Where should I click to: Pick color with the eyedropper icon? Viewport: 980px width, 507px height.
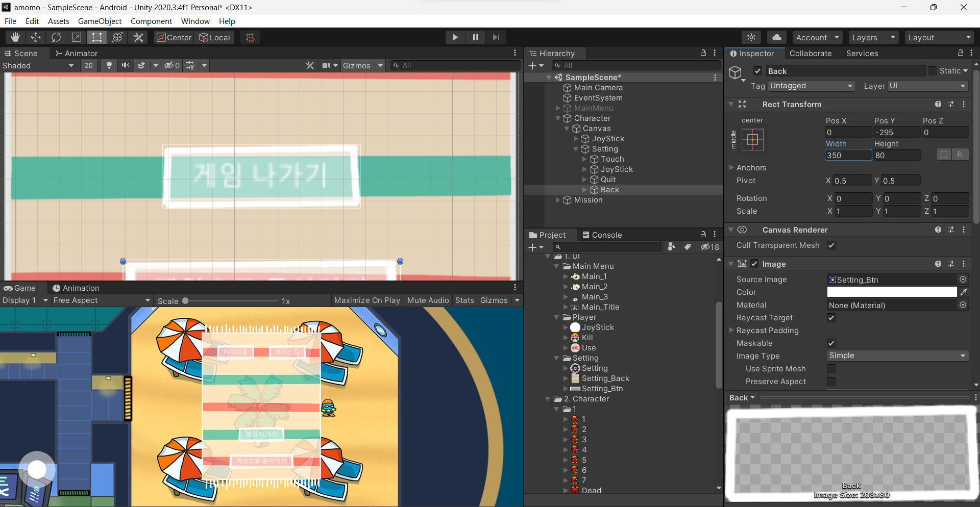(x=964, y=292)
